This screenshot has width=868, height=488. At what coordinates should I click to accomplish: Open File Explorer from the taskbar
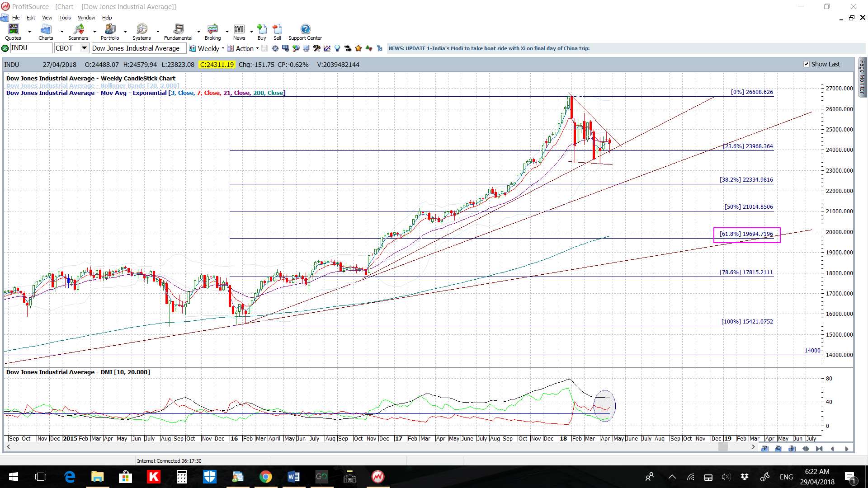pos(97,477)
